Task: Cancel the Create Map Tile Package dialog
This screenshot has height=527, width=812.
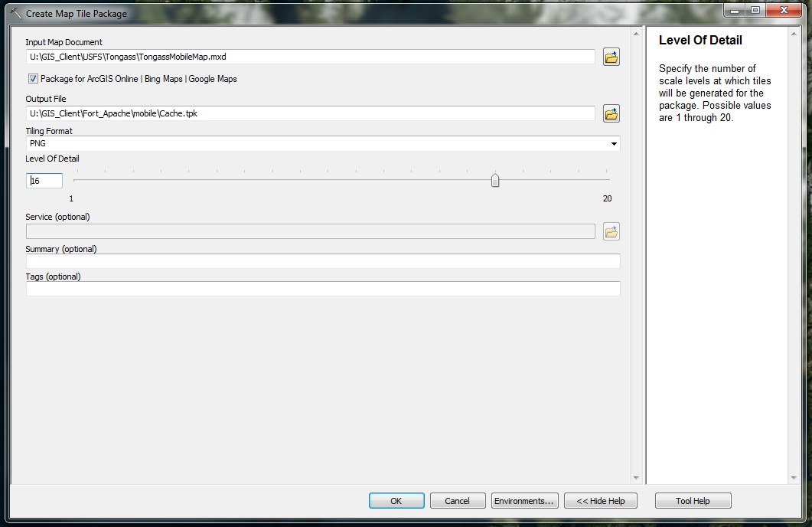Action: [x=457, y=501]
